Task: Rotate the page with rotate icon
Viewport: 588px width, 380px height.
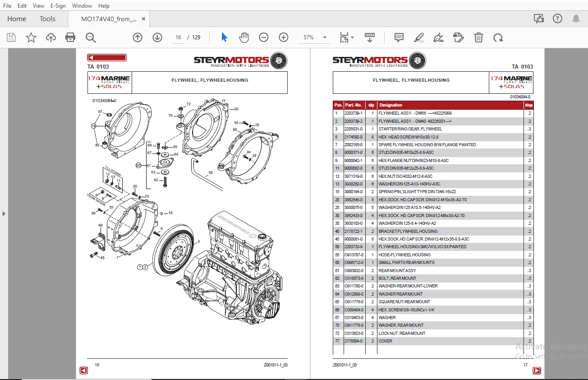Action: (498, 37)
